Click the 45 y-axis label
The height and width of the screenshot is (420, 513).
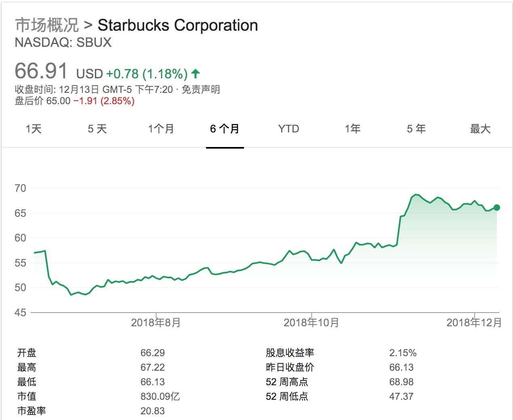tap(20, 313)
